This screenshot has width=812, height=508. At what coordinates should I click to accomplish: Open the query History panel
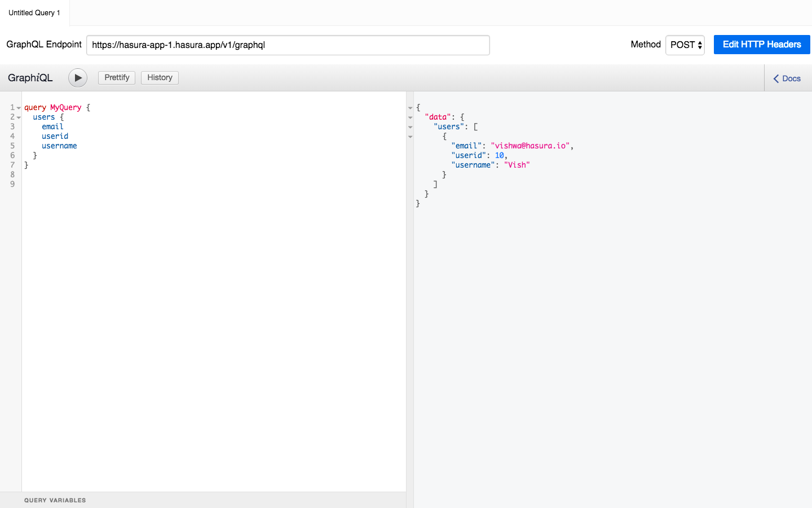coord(160,78)
